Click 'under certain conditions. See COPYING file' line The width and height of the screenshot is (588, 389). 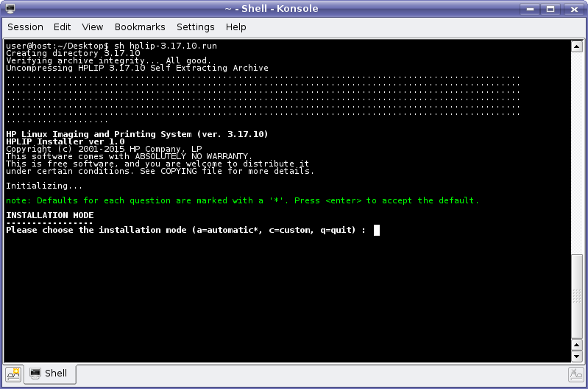(x=160, y=171)
